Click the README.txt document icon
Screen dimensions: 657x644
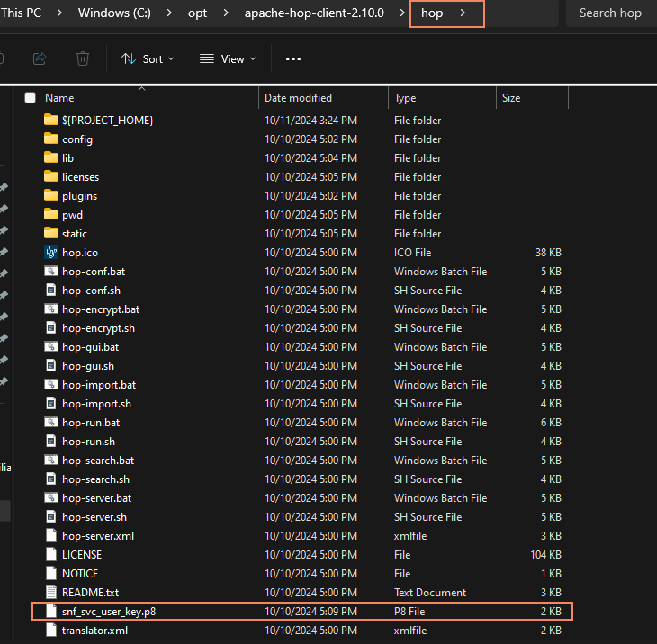(51, 593)
